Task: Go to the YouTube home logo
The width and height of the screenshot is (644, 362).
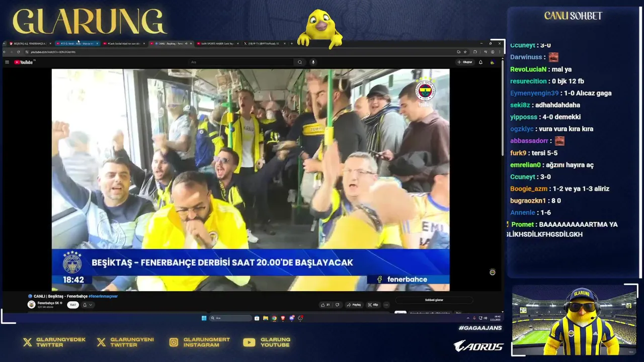Action: [x=24, y=62]
